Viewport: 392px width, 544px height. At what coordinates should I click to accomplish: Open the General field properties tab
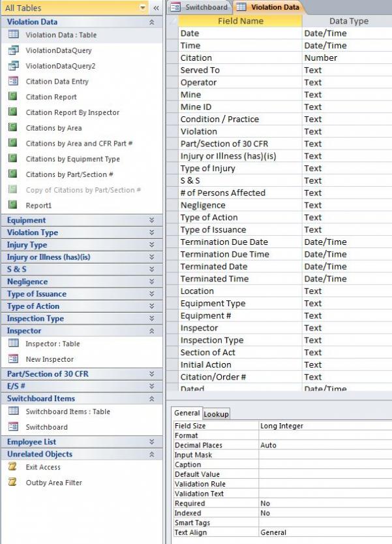pos(187,413)
